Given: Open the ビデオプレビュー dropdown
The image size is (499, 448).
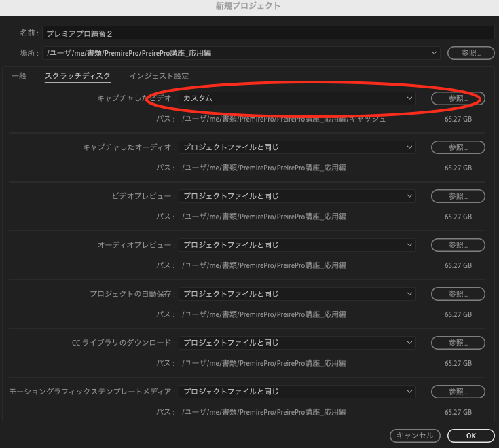Looking at the screenshot, I should [297, 196].
